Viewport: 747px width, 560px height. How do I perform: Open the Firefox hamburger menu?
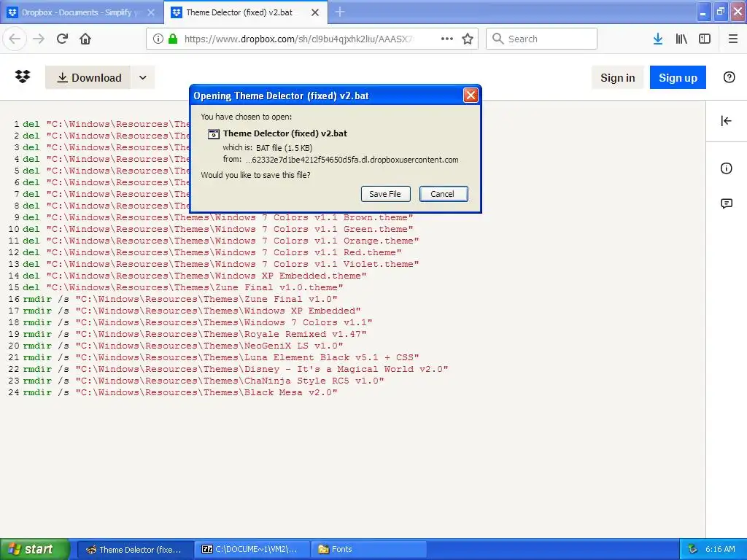click(733, 39)
